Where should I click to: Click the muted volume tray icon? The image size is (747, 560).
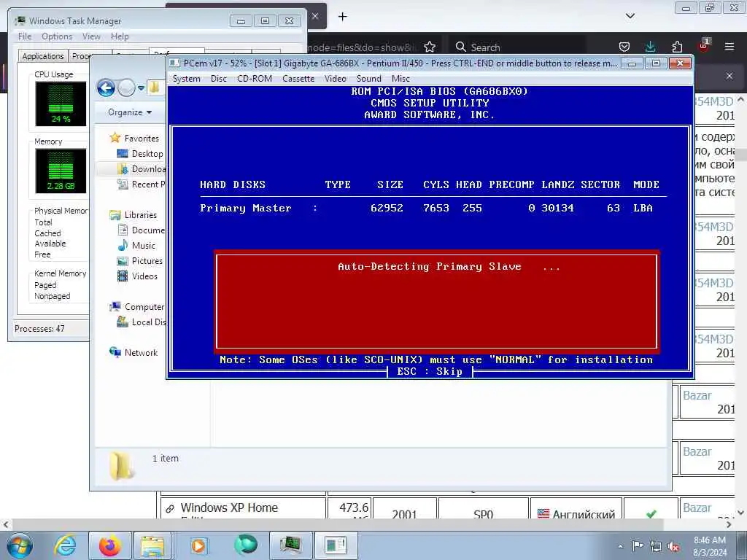pos(673,546)
